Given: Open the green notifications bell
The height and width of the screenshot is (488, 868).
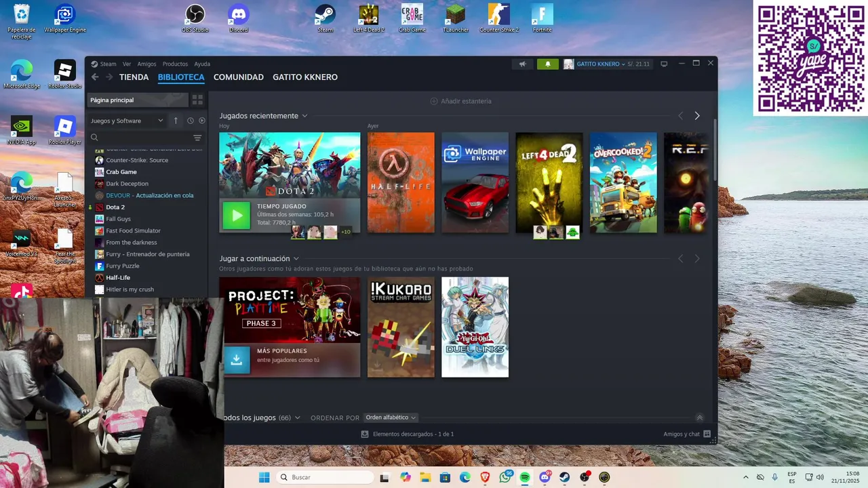Looking at the screenshot, I should (548, 64).
